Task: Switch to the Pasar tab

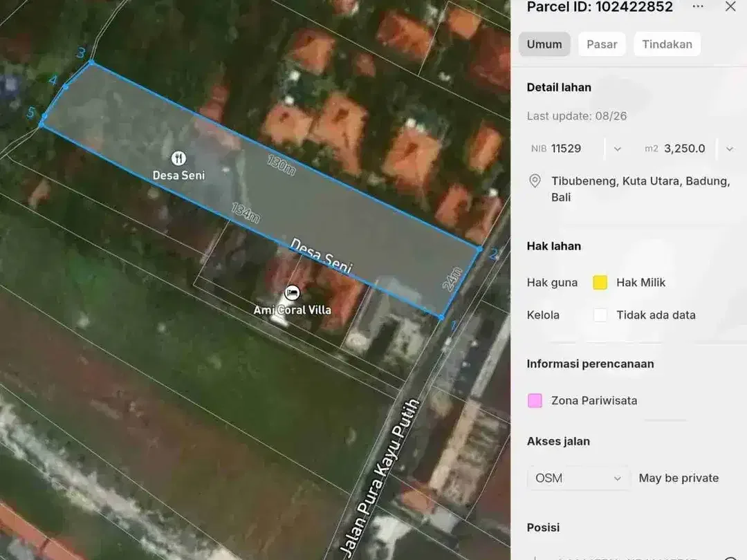Action: pyautogui.click(x=602, y=44)
